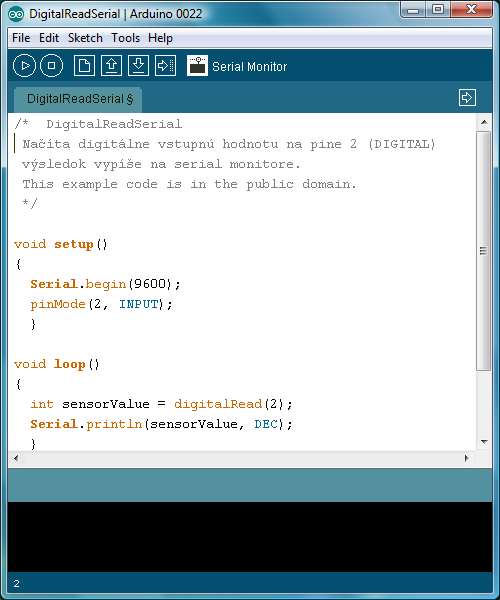Click the Arduino logo in title bar
This screenshot has height=600, width=500.
coord(16,14)
